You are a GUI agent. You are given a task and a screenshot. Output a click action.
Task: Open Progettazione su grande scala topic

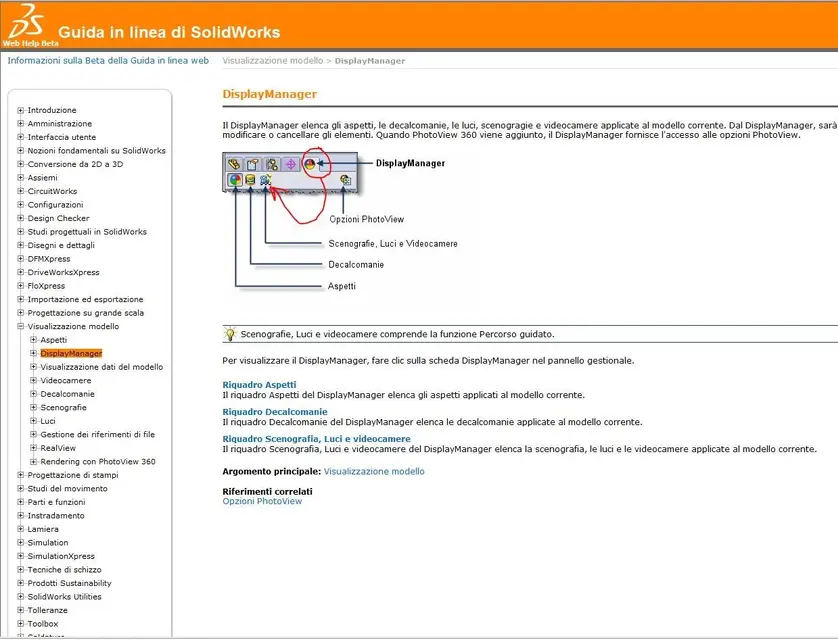(86, 313)
